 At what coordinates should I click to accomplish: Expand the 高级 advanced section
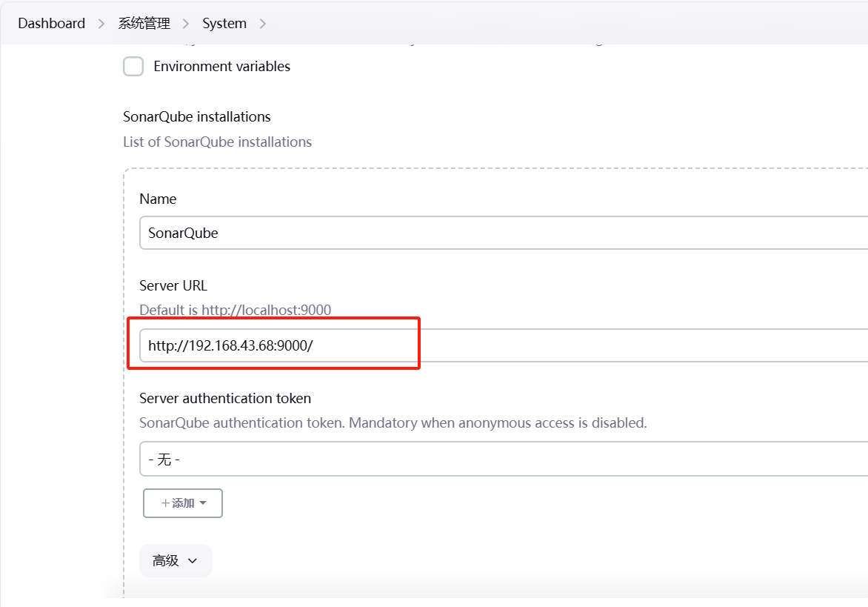click(176, 560)
